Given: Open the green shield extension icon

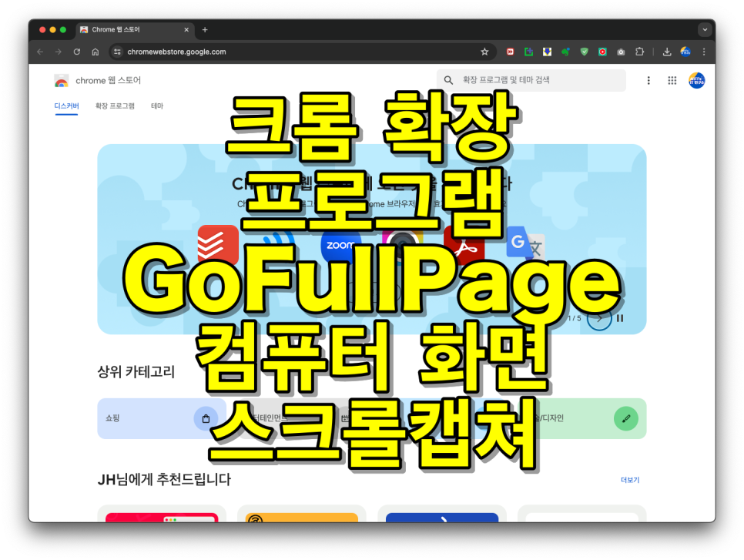Looking at the screenshot, I should coord(584,52).
